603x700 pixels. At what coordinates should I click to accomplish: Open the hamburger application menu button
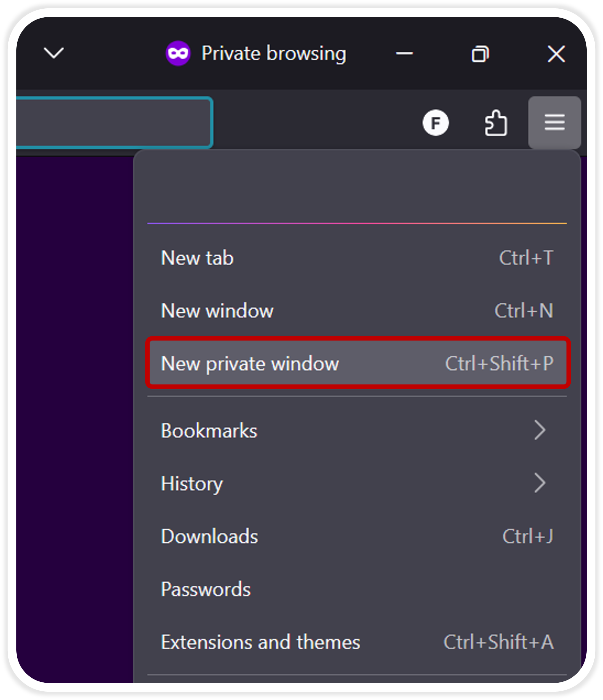pyautogui.click(x=554, y=122)
